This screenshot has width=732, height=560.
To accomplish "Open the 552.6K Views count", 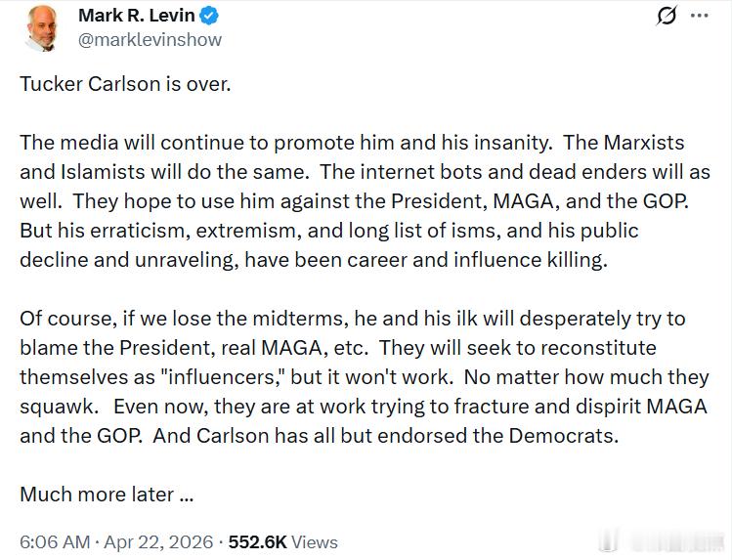I will coord(282,541).
